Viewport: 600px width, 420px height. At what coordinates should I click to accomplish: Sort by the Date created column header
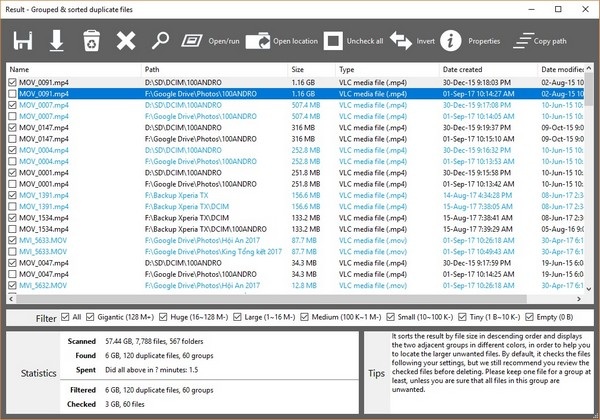(488, 70)
